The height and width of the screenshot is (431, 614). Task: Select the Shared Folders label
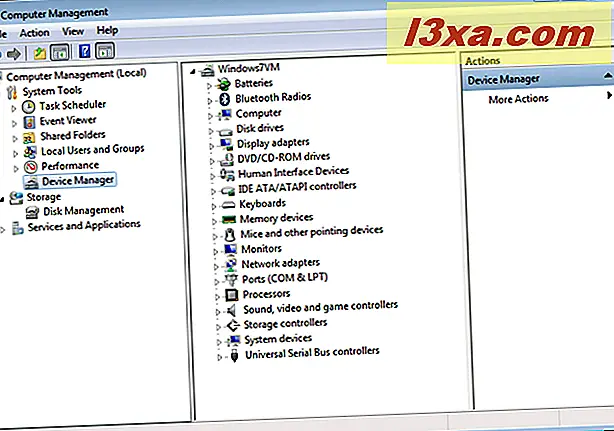pyautogui.click(x=73, y=135)
